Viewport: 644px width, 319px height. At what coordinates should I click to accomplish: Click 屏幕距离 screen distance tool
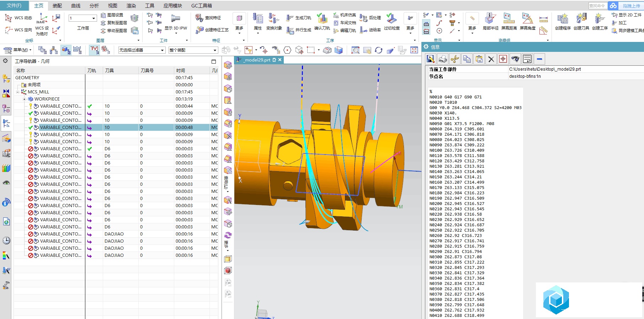point(509,22)
